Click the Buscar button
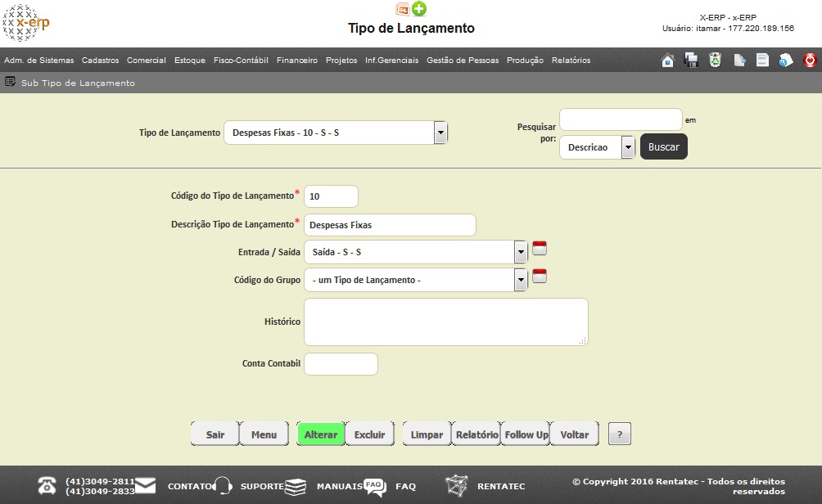 664,147
